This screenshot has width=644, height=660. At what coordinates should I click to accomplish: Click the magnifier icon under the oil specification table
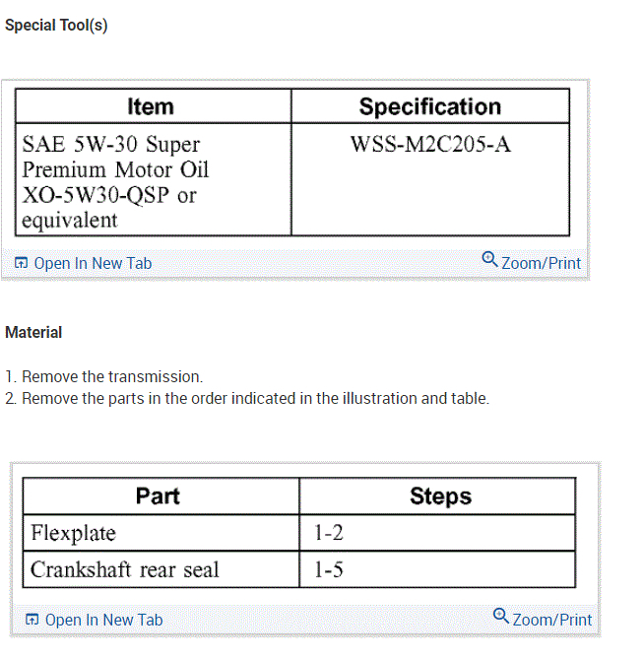coord(489,260)
